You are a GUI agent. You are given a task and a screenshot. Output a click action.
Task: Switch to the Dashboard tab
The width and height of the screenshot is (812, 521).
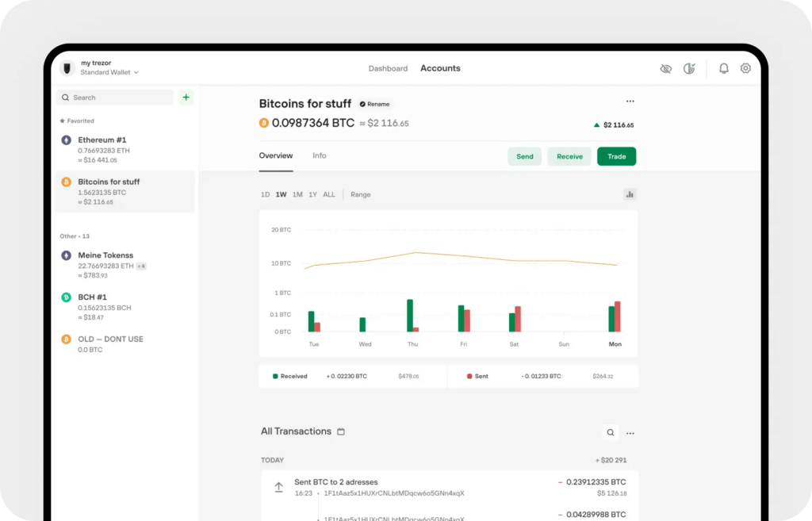click(388, 68)
